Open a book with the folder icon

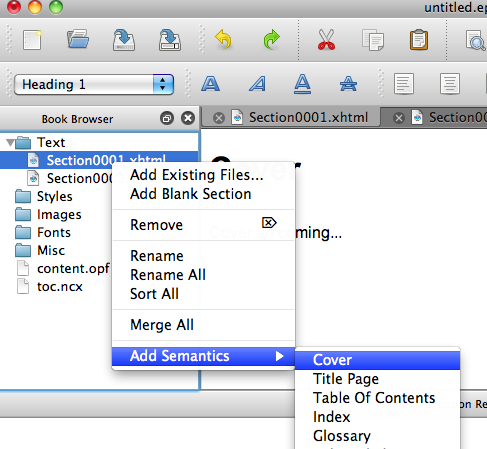click(78, 39)
